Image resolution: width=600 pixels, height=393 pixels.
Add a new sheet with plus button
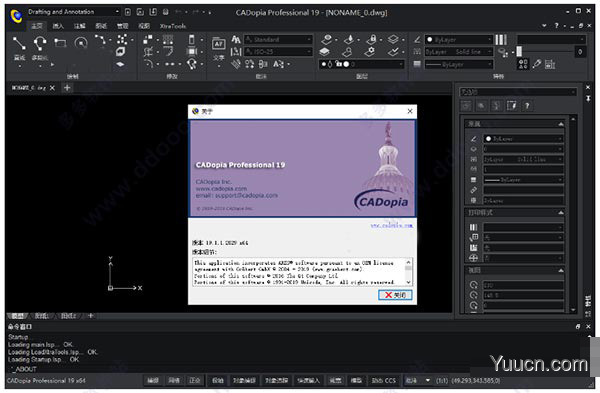[x=91, y=316]
